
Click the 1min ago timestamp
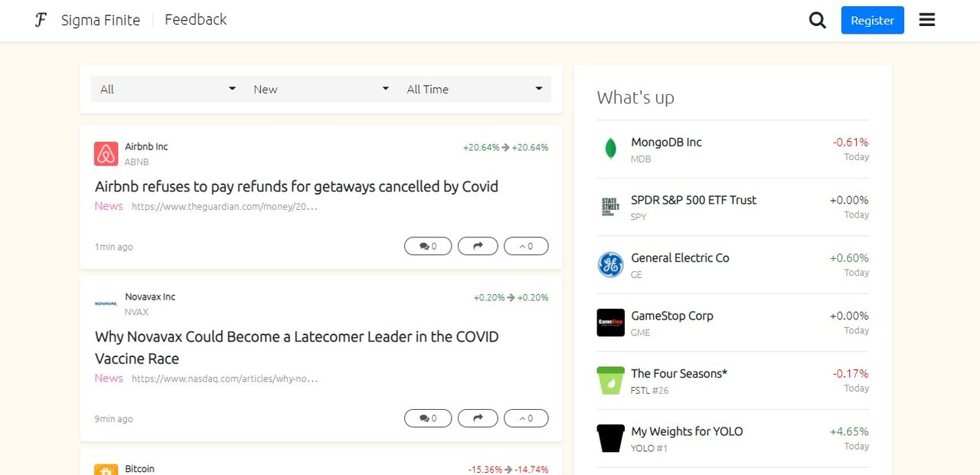(x=113, y=247)
